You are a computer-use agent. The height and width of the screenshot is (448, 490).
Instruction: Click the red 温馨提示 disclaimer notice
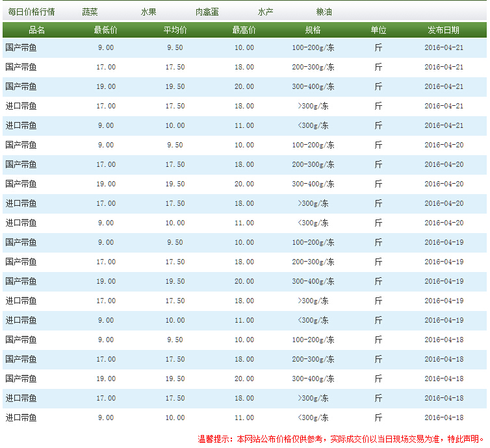(x=341, y=440)
